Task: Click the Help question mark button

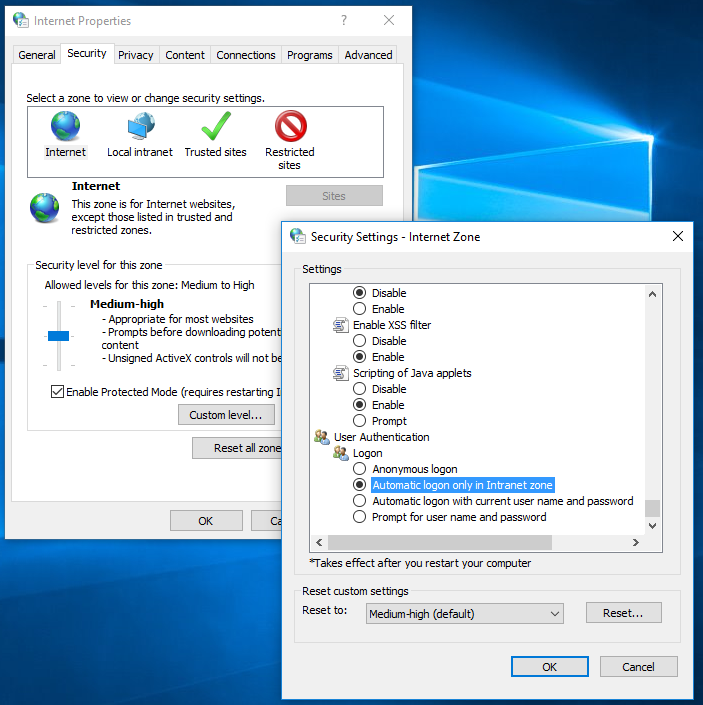Action: coord(344,20)
